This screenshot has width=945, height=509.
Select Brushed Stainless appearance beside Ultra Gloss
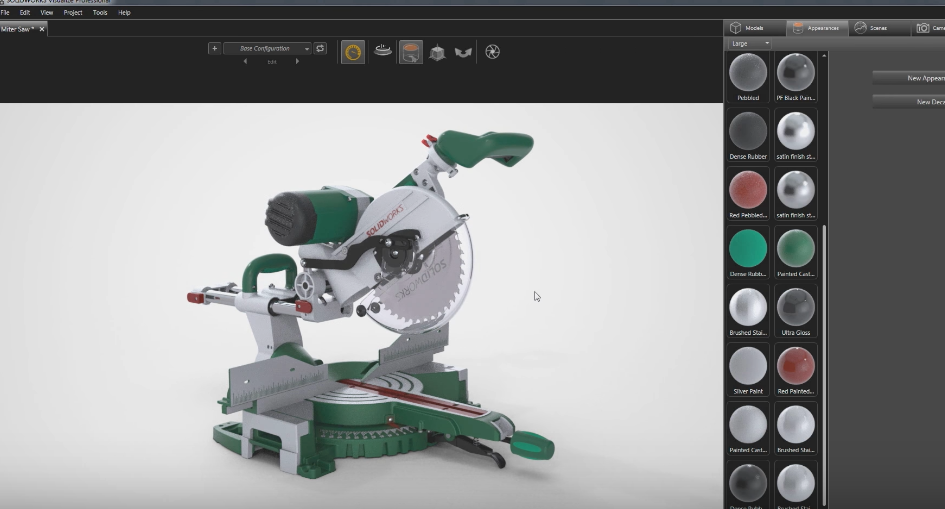[748, 311]
